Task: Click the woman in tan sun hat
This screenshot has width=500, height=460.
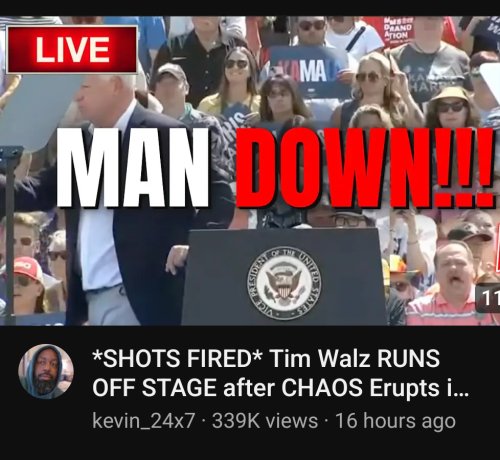Action: coord(452,107)
